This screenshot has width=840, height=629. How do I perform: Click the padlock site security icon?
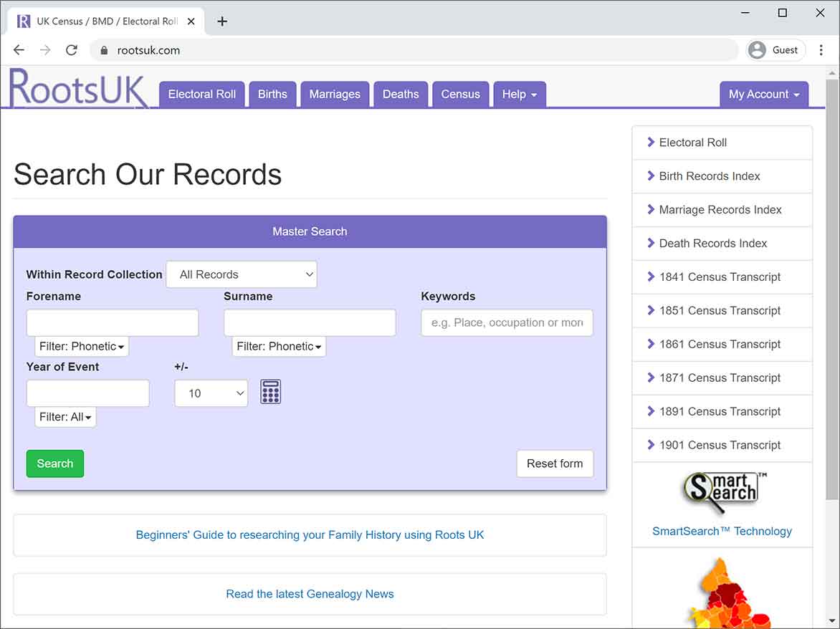(104, 50)
